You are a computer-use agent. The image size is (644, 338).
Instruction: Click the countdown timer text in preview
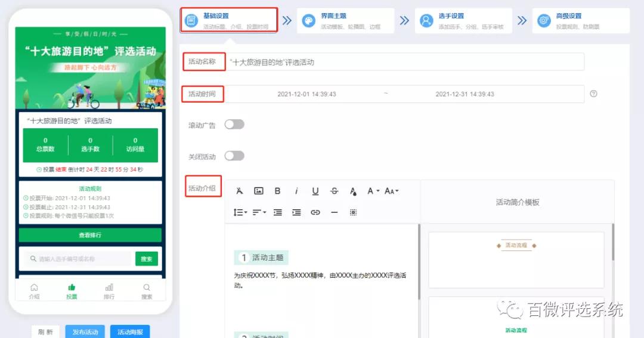(x=91, y=169)
